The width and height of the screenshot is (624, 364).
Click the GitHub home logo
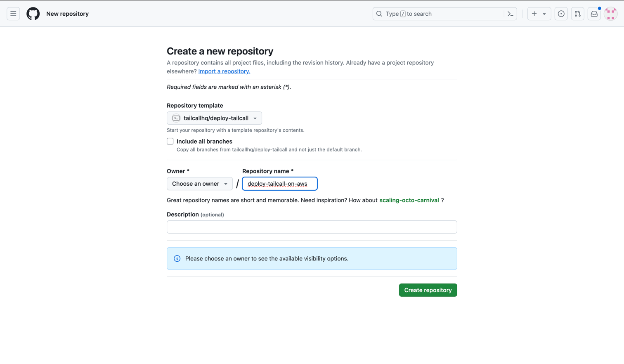coord(33,13)
